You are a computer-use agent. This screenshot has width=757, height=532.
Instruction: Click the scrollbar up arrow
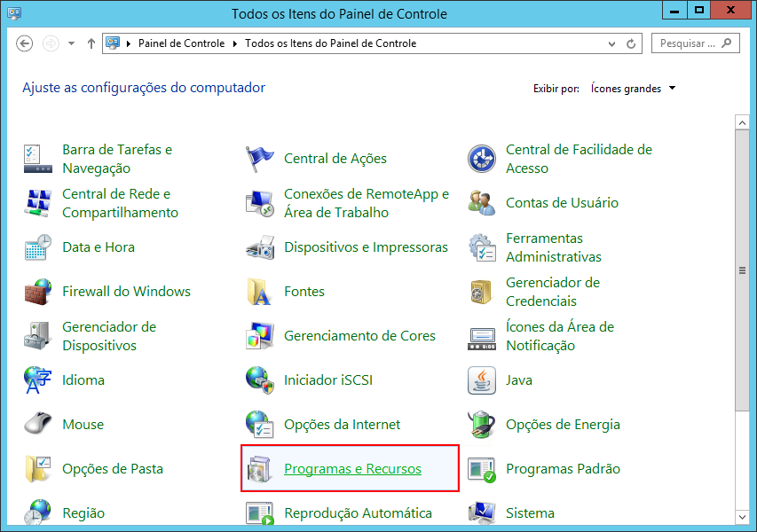coord(743,122)
